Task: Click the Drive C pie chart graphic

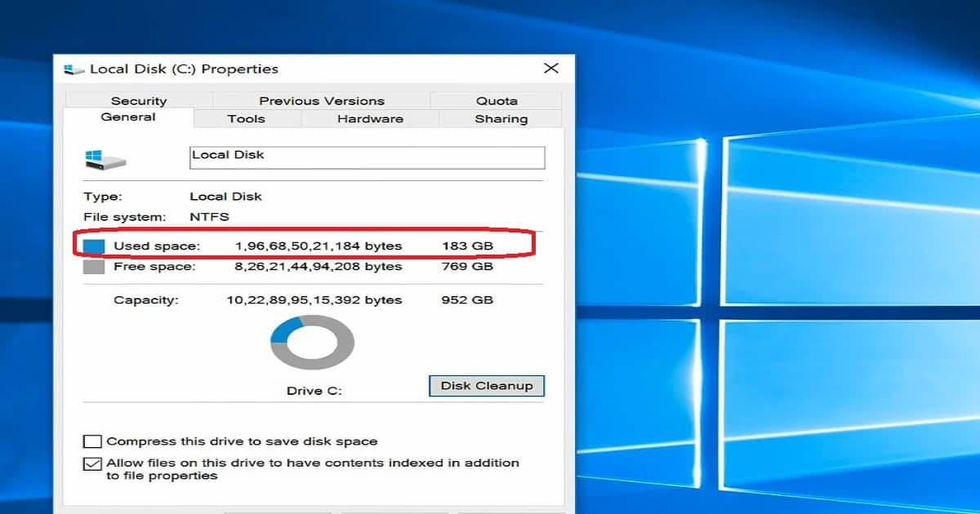Action: pos(312,341)
